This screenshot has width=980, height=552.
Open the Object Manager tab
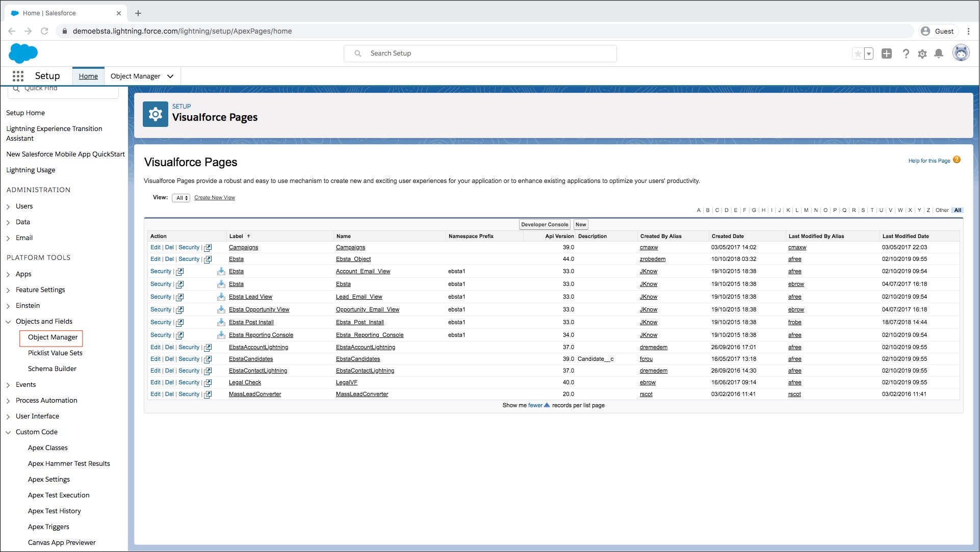pos(136,76)
